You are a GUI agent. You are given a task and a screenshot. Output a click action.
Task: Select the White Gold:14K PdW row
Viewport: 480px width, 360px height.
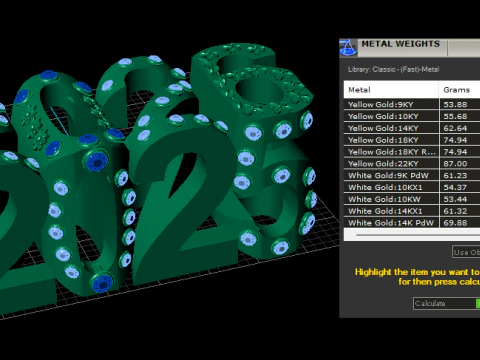coord(412,223)
